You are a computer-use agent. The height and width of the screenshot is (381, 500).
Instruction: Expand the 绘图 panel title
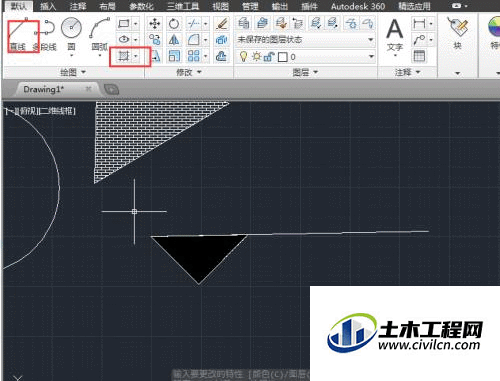pyautogui.click(x=73, y=72)
